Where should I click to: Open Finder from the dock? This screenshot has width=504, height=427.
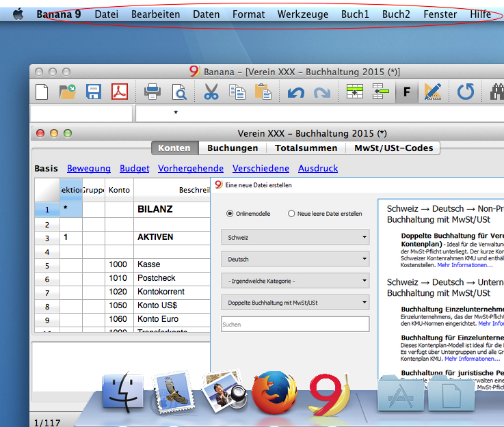tap(123, 391)
